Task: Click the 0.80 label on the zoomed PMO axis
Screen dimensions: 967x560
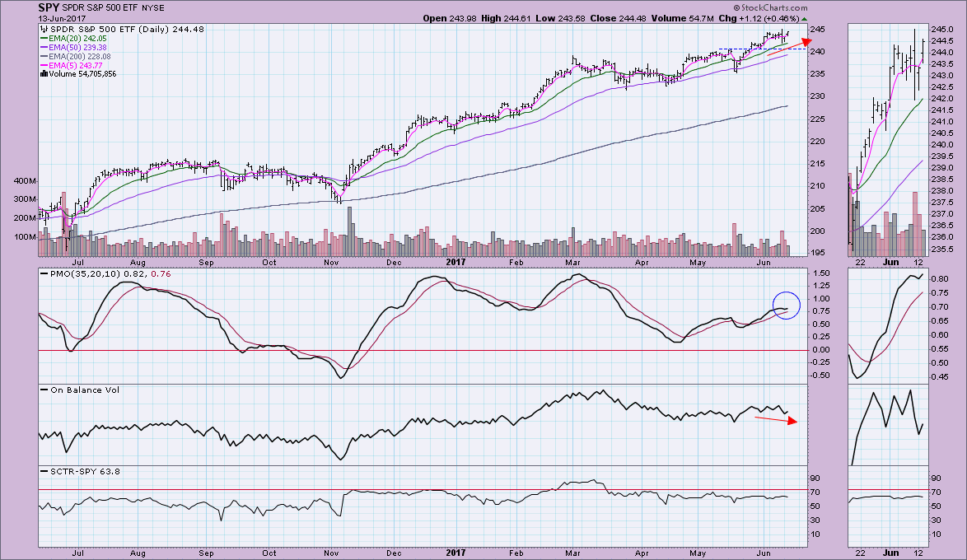Action: click(x=939, y=279)
